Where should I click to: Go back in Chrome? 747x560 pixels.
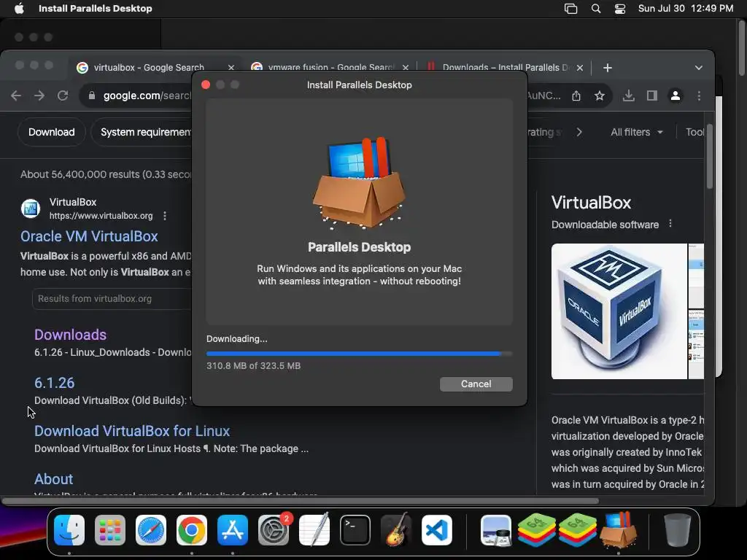[x=16, y=96]
